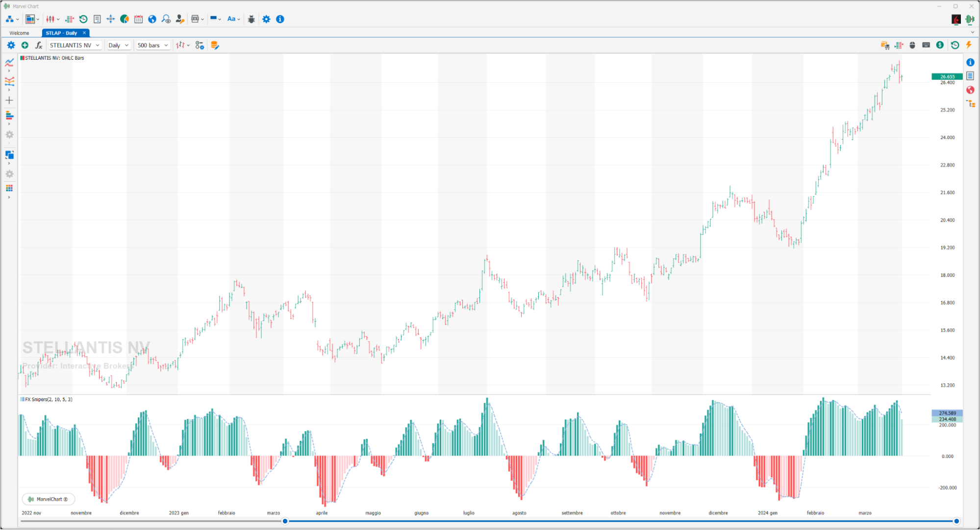
Task: Click the green add plus icon
Action: coord(25,45)
